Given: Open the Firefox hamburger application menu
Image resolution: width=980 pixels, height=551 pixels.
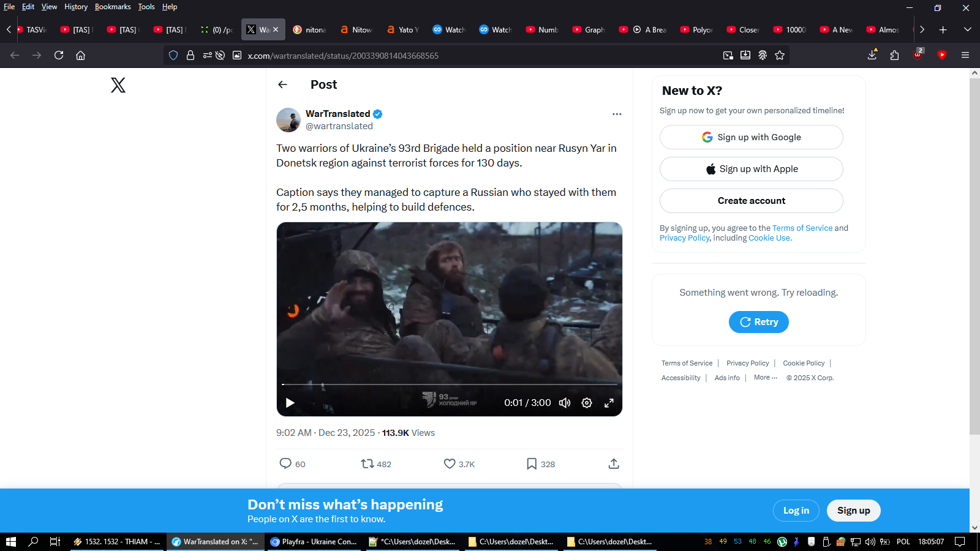Looking at the screenshot, I should pyautogui.click(x=965, y=55).
